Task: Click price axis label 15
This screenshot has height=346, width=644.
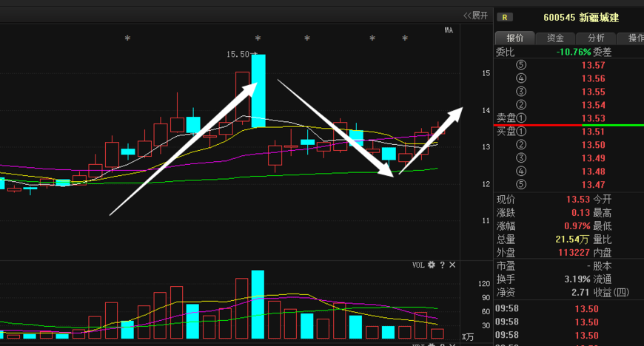Action: [x=486, y=73]
